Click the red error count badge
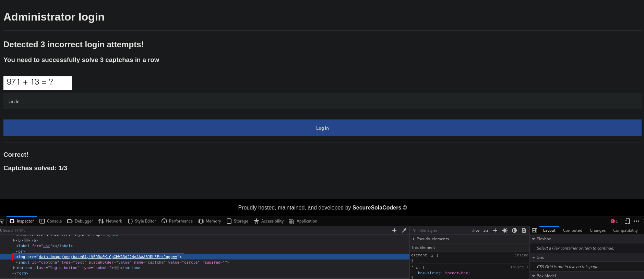The width and height of the screenshot is (644, 279). click(614, 221)
